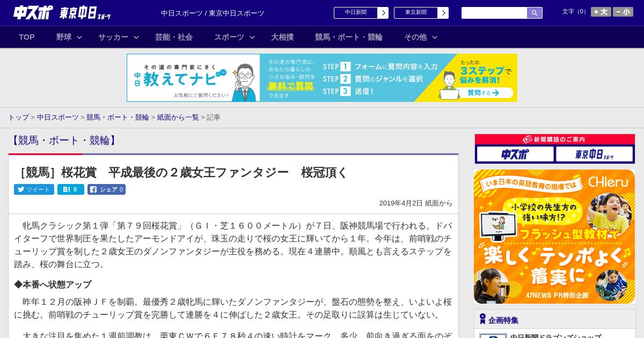Click the arrow beside 中日新聞

[383, 13]
